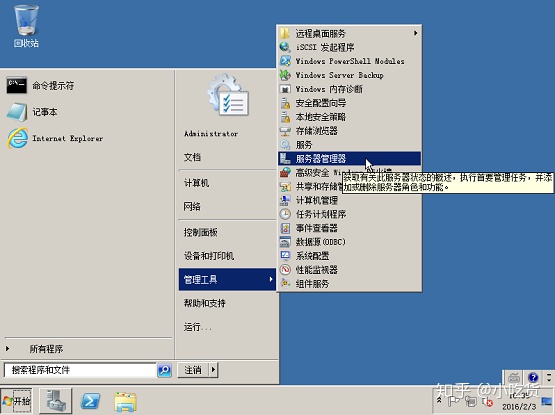The image size is (555, 415).
Task: Click the 性能监视器 text label
Action: pos(316,270)
